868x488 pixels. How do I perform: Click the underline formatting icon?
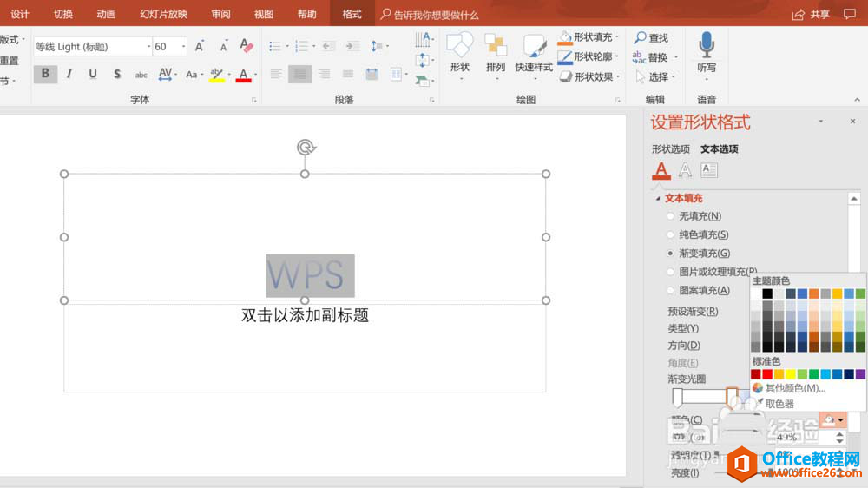point(93,75)
